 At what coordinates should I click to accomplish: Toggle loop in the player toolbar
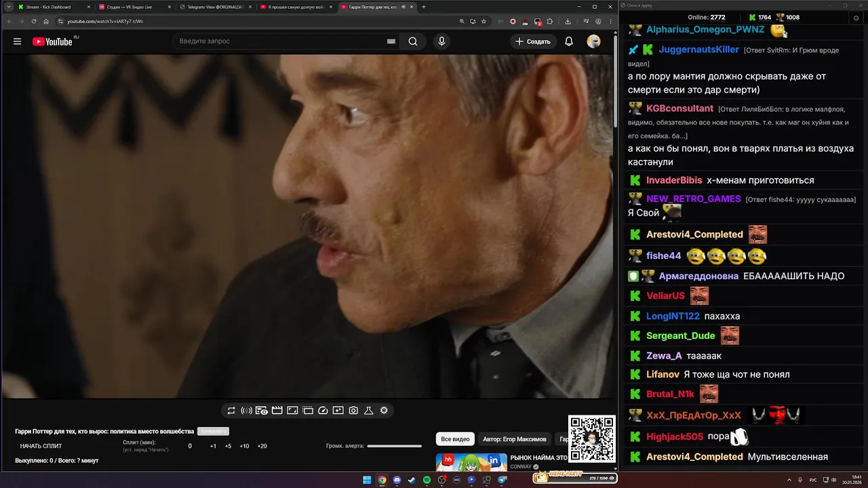[231, 411]
